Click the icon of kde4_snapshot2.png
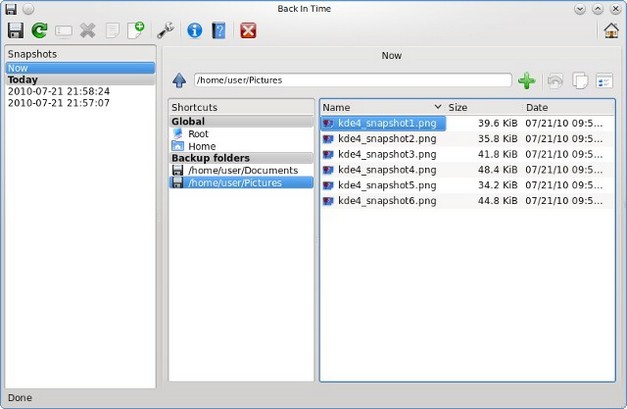Viewport: 627px width, 409px height. 328,139
